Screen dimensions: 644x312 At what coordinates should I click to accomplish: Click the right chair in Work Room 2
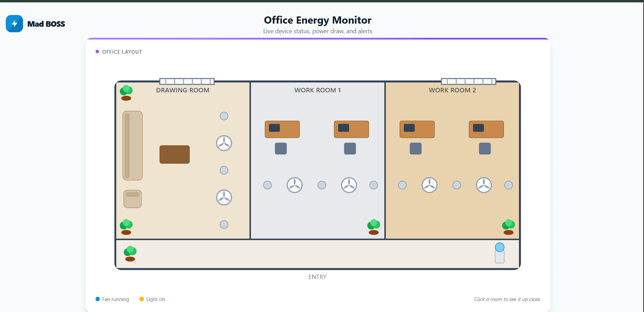click(485, 148)
